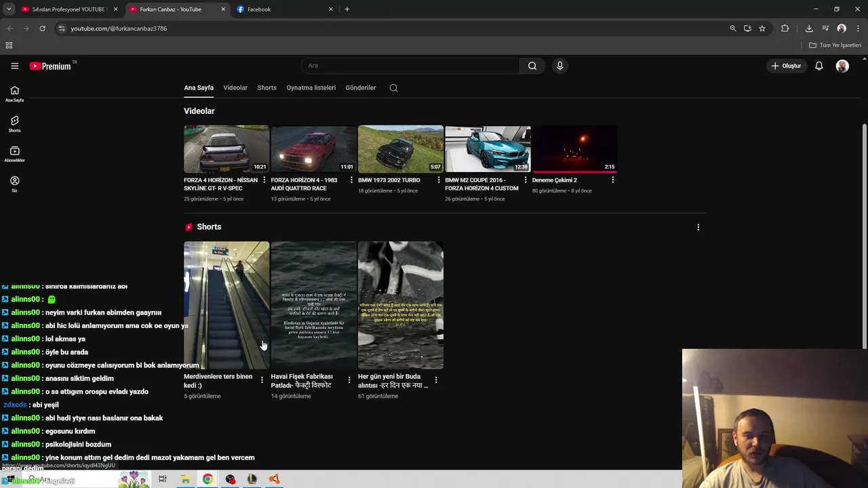
Task: Open Task View on the taskbar
Action: [163, 479]
